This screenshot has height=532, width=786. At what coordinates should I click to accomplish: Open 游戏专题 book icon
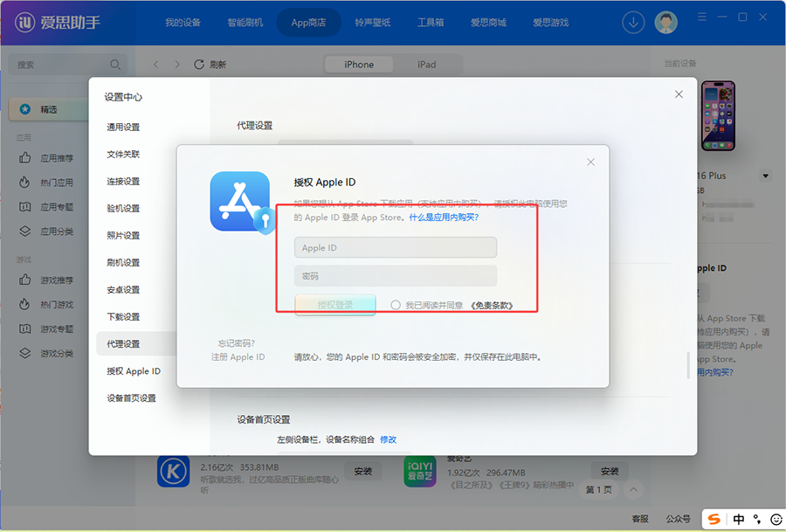[25, 329]
